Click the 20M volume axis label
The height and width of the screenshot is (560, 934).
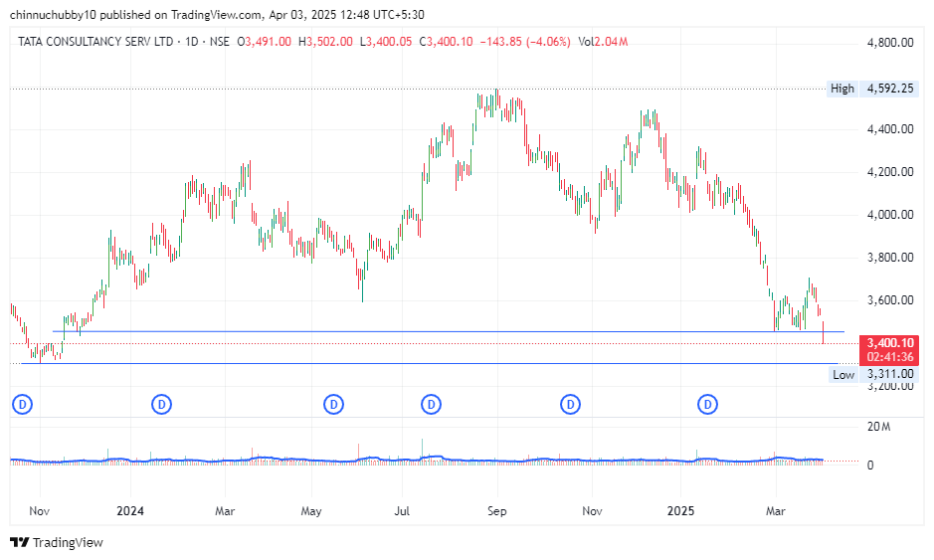click(879, 427)
